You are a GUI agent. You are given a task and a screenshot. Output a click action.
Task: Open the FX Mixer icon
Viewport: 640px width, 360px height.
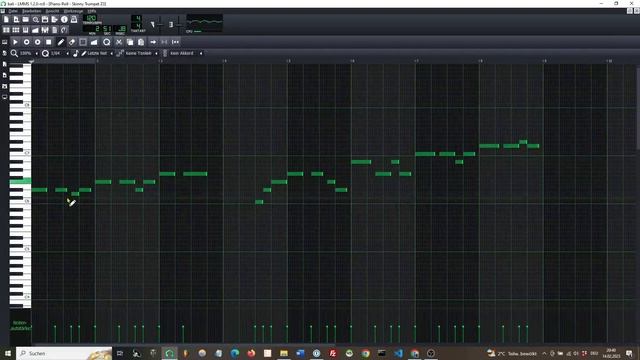[45, 30]
